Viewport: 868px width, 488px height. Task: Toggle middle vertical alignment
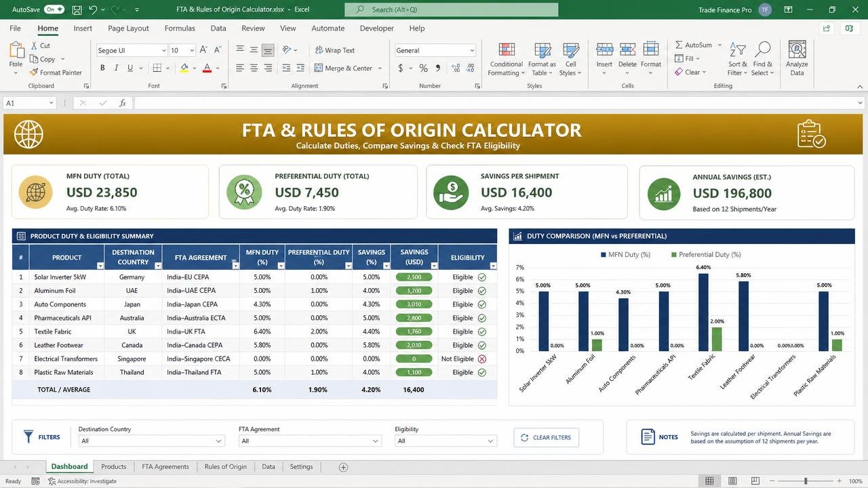(254, 50)
